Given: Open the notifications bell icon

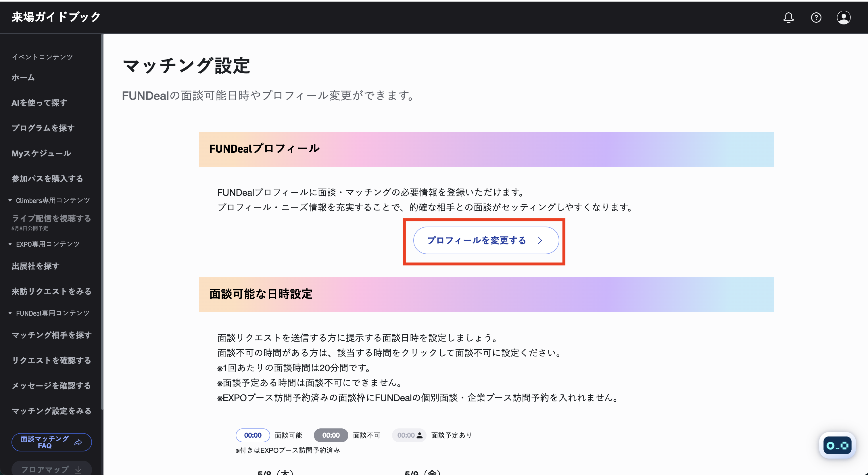Looking at the screenshot, I should (788, 18).
